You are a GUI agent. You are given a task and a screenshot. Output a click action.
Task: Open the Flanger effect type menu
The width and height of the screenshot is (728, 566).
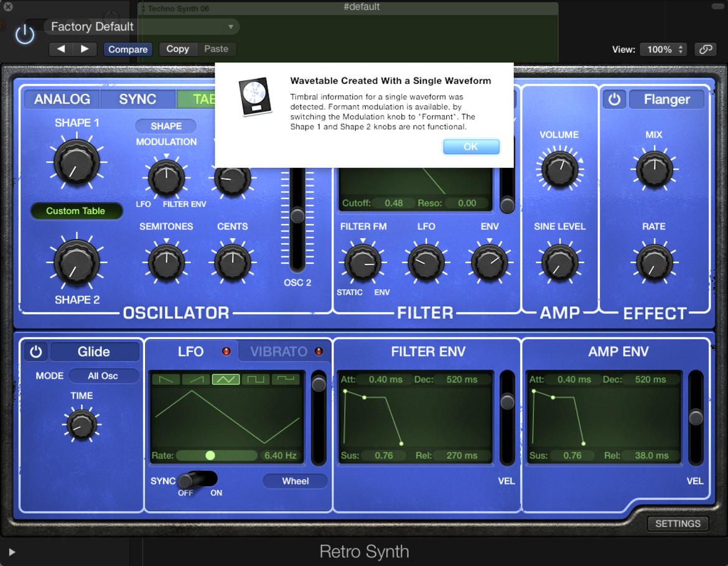[667, 100]
